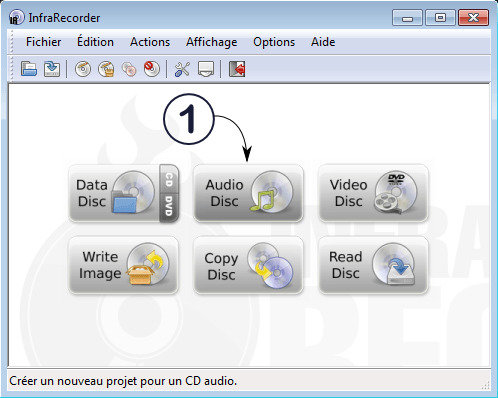The width and height of the screenshot is (498, 398).
Task: Click the save project toolbar icon
Action: click(x=52, y=69)
